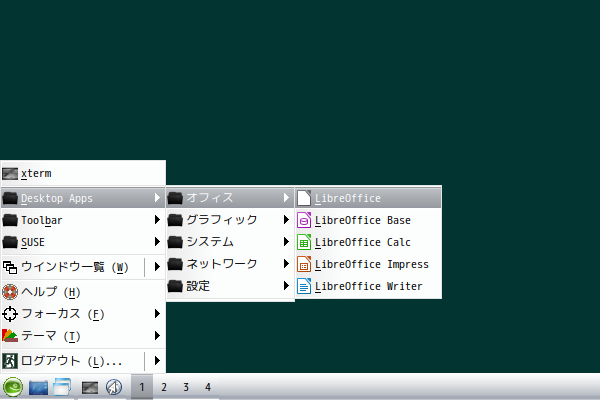Expand the オフィス submenu arrow

coord(286,198)
